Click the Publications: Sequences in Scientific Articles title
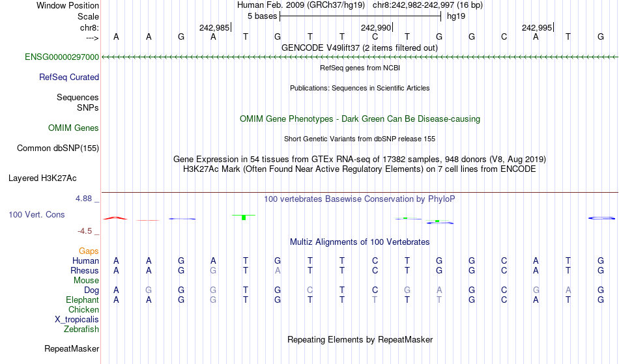Image resolution: width=619 pixels, height=364 pixels. [360, 88]
